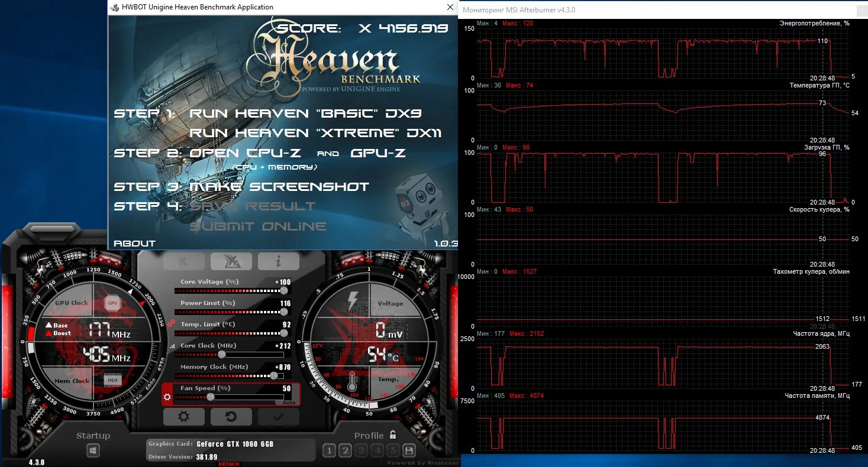Save current settings with the floppy disk icon
868x467 pixels.
(409, 450)
